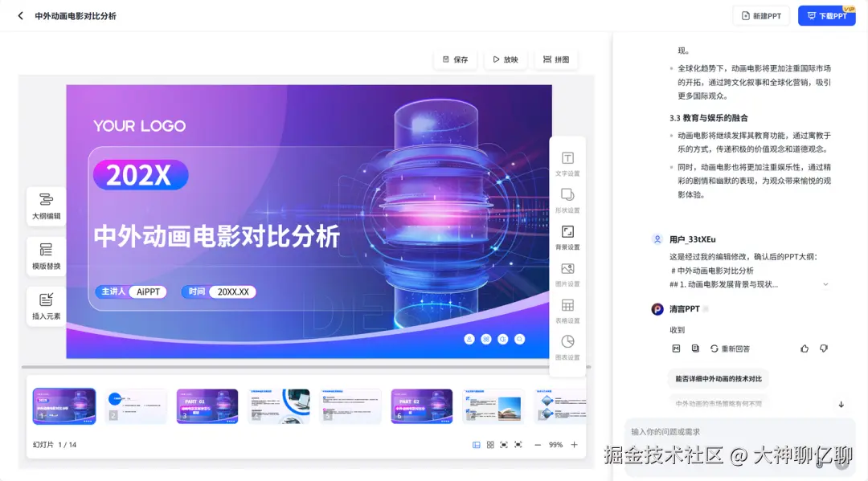Image resolution: width=868 pixels, height=481 pixels.
Task: Click the 下载PPT download button
Action: [x=827, y=15]
